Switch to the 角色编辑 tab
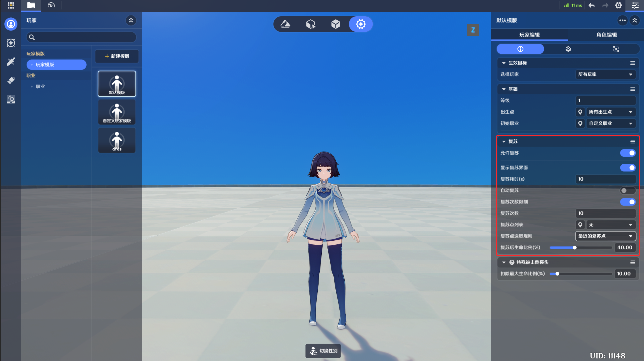Image resolution: width=644 pixels, height=361 pixels. [x=606, y=35]
